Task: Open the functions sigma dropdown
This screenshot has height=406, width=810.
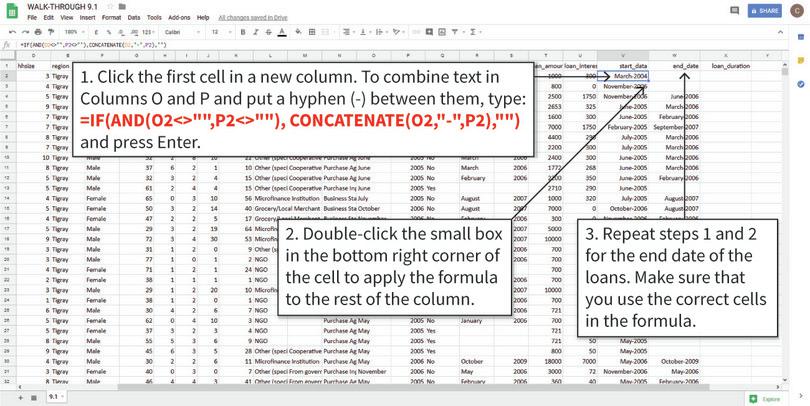Action: 474,32
